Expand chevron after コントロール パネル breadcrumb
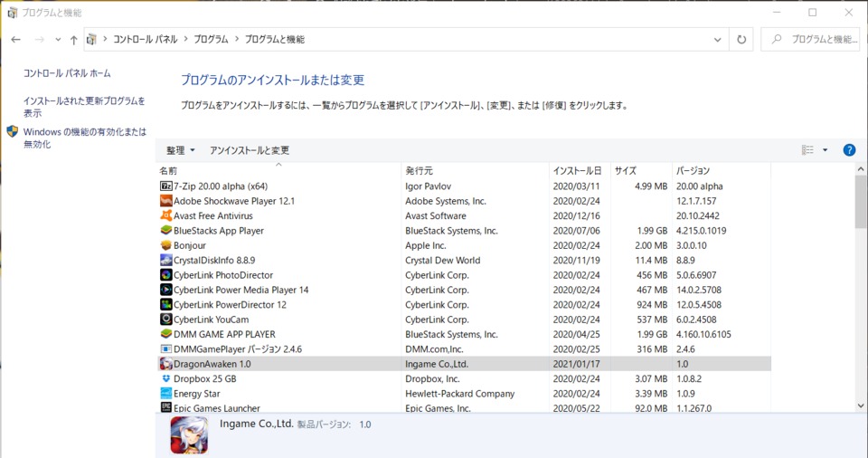 (x=185, y=39)
